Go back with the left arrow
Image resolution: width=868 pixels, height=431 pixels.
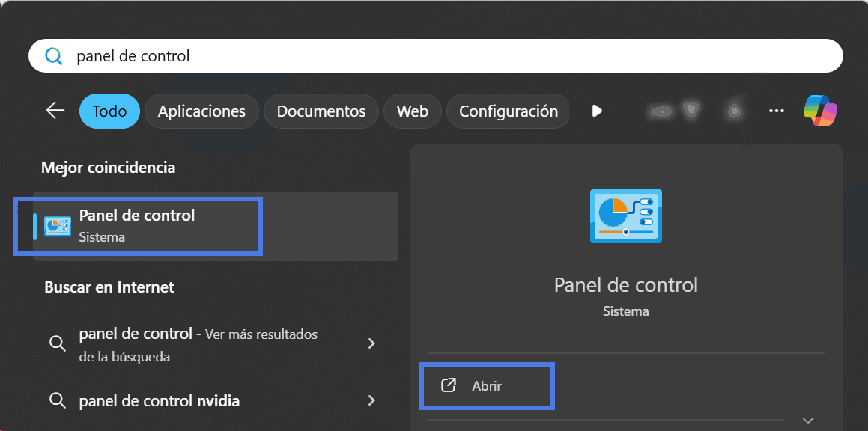point(55,111)
